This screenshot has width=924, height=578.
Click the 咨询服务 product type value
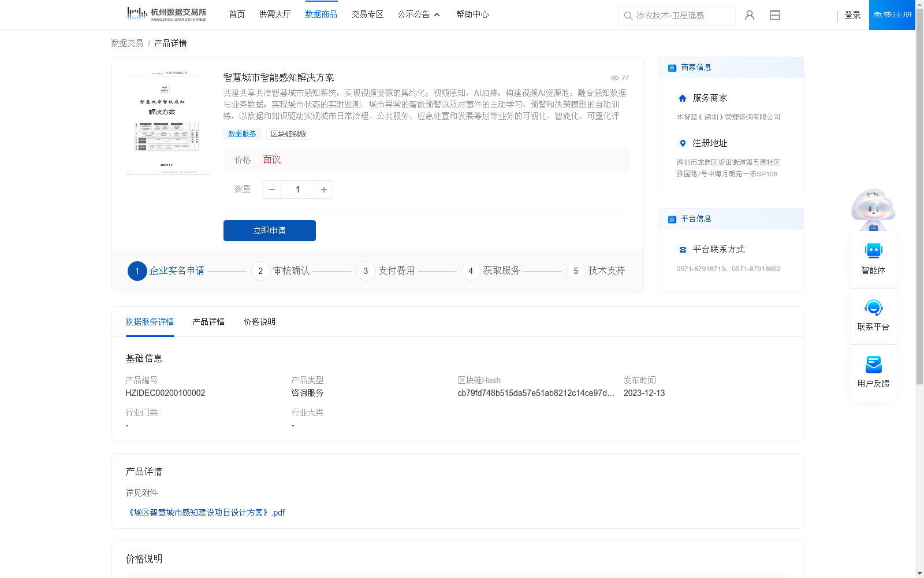[307, 393]
